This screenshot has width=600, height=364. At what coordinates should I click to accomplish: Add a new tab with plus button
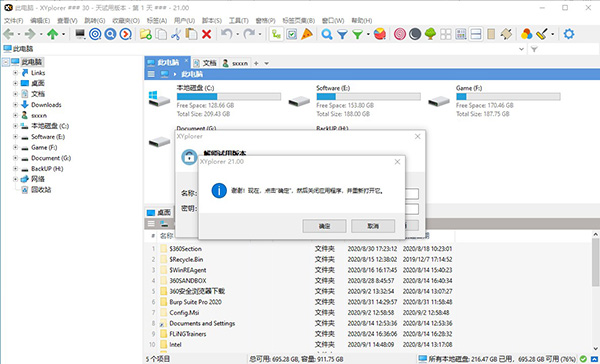pyautogui.click(x=256, y=63)
